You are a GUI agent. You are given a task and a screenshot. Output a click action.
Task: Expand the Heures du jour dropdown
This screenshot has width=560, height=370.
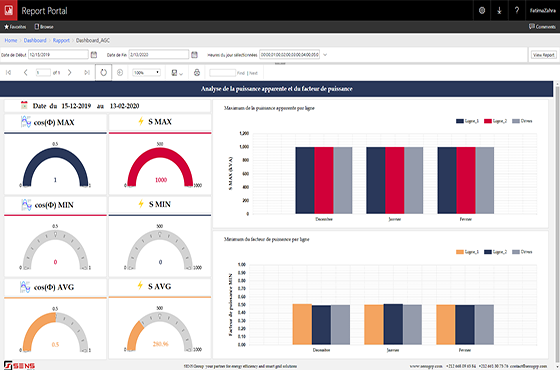tap(325, 55)
